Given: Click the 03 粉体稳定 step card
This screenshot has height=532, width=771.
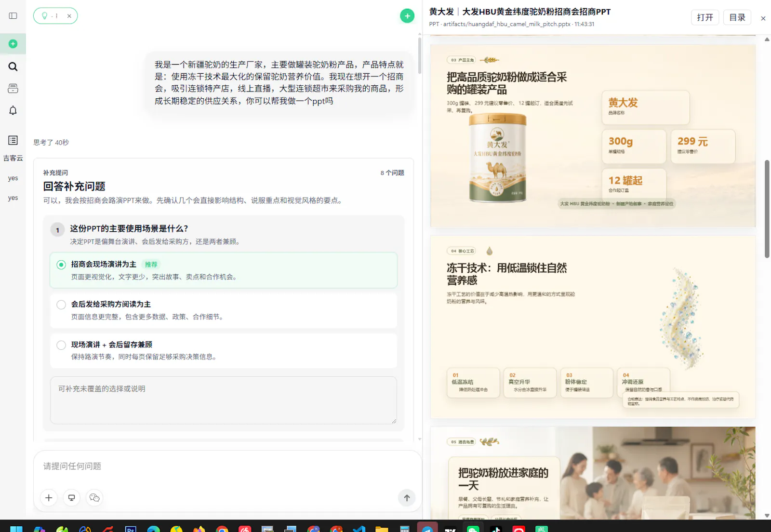Looking at the screenshot, I should (587, 383).
